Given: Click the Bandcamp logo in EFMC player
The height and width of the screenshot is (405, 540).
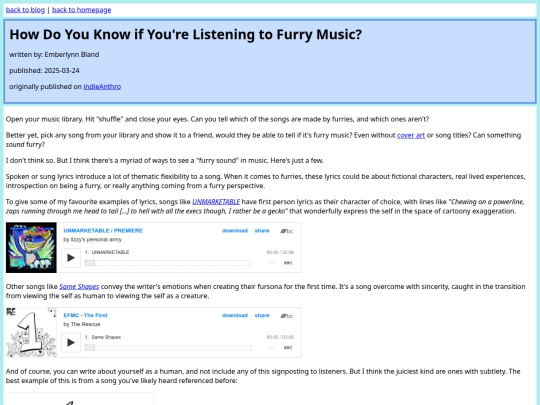Looking at the screenshot, I should 287,316.
